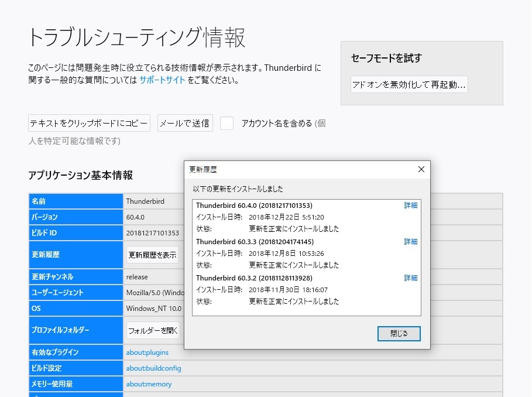Image resolution: width=532 pixels, height=397 pixels.
Task: Click install date 2018年12月8日 10:53:26
Action: click(x=286, y=254)
